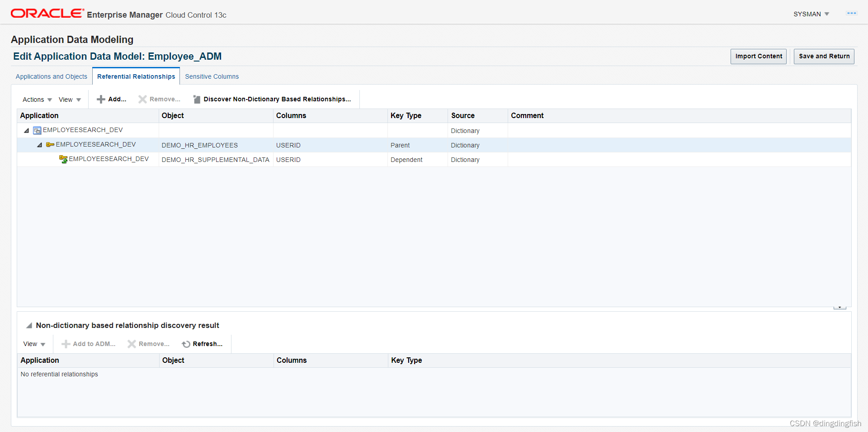The image size is (868, 432).
Task: Click Dictionary source in the top row
Action: [x=465, y=131]
